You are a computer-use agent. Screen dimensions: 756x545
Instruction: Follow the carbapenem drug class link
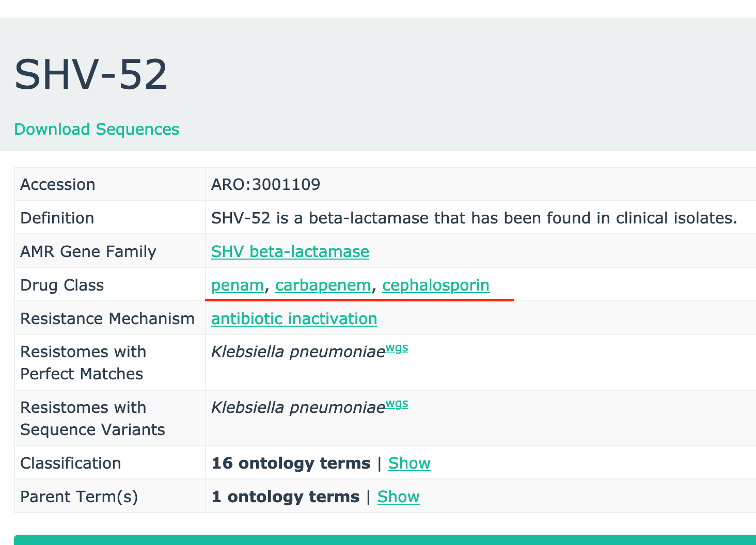coord(323,285)
